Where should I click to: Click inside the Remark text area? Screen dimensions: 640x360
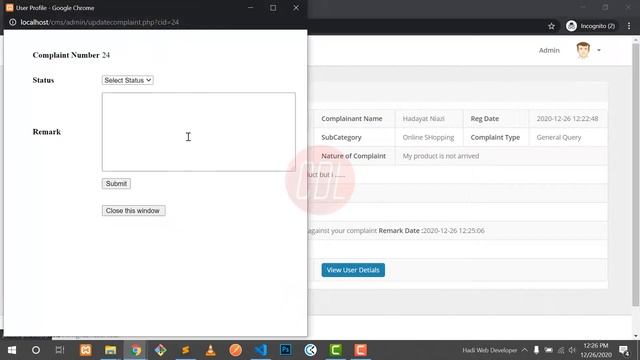point(198,132)
